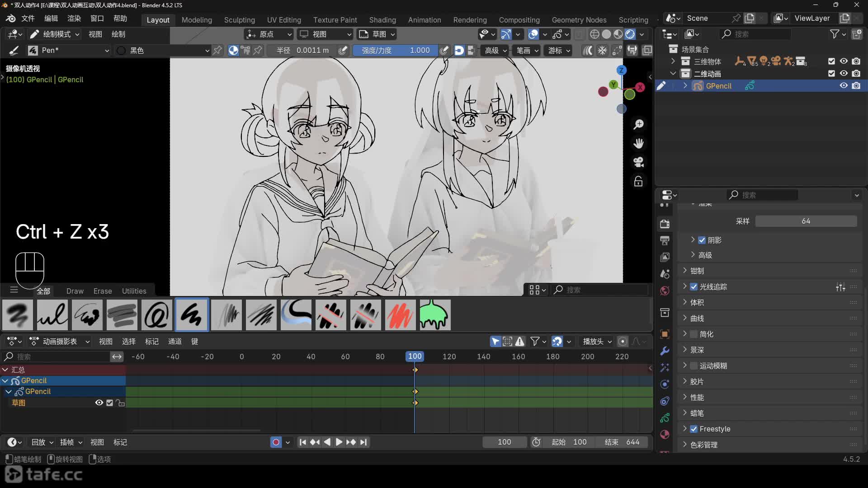Expand the 景深 depth of field panel
Image resolution: width=868 pixels, height=488 pixels.
pos(697,350)
